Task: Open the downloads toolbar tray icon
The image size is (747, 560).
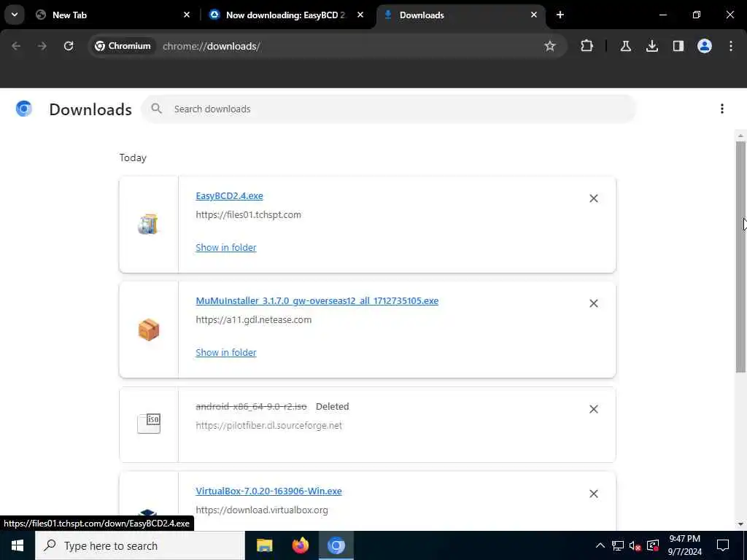Action: [651, 46]
